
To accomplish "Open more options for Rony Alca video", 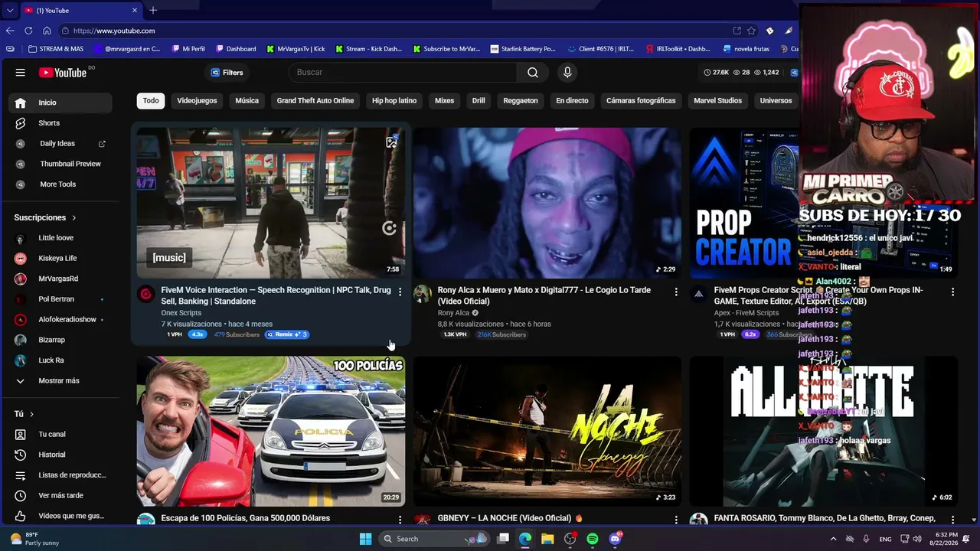I will [x=676, y=292].
